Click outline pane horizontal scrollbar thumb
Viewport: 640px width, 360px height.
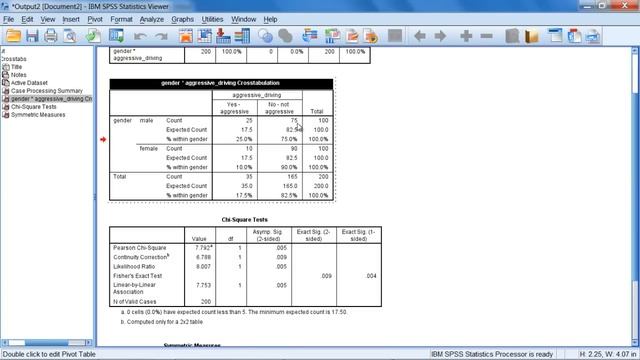(46, 342)
